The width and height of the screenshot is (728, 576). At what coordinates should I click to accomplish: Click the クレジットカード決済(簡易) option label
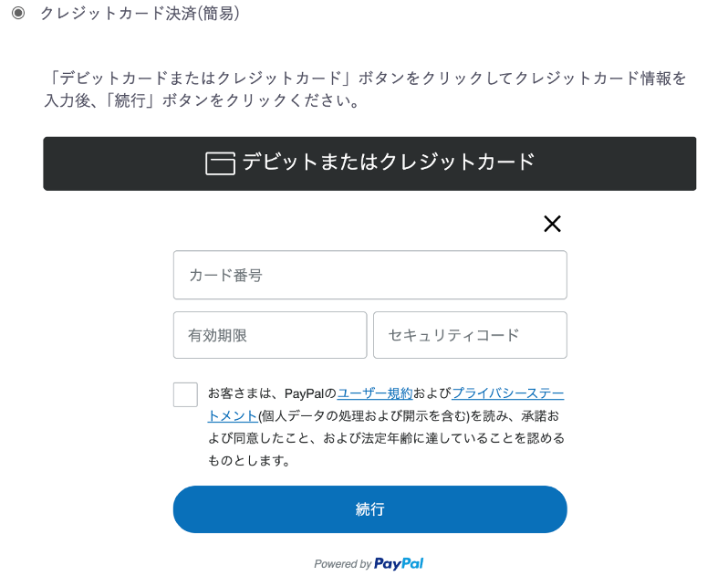[140, 13]
